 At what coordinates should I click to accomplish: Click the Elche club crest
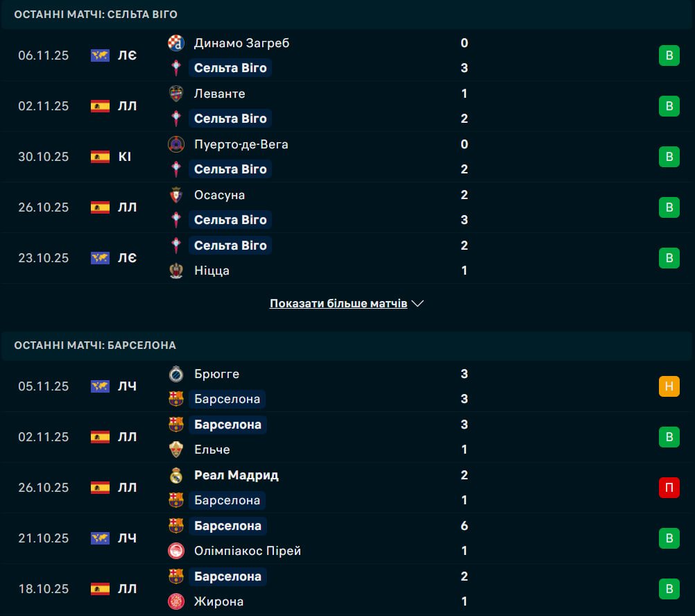[176, 450]
